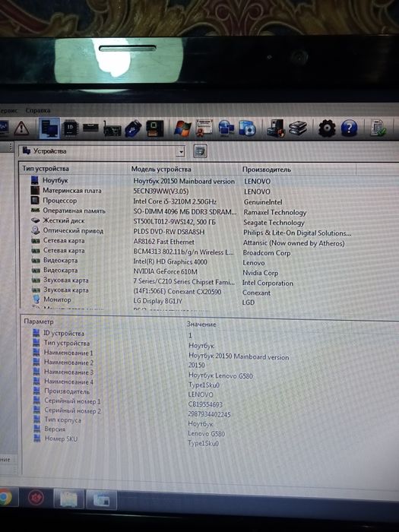Open the Устройства combo box dropdown arrow
This screenshot has height=532, width=399.
coord(181,151)
